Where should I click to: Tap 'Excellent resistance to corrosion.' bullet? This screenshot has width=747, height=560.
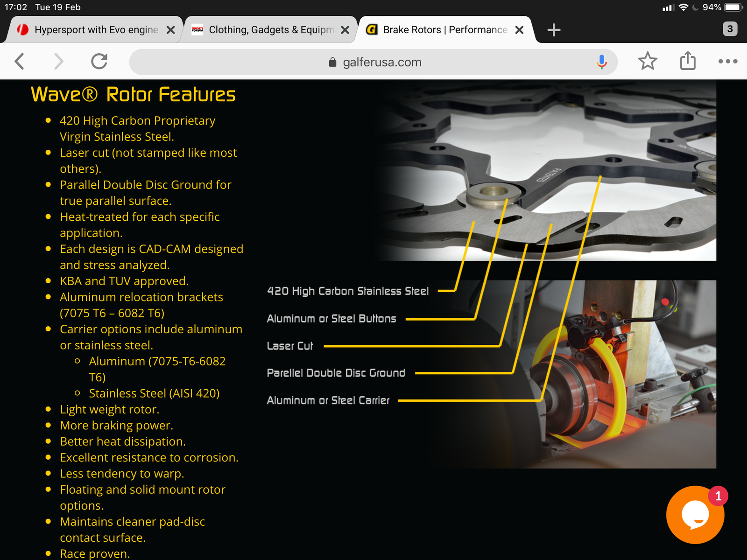[149, 457]
